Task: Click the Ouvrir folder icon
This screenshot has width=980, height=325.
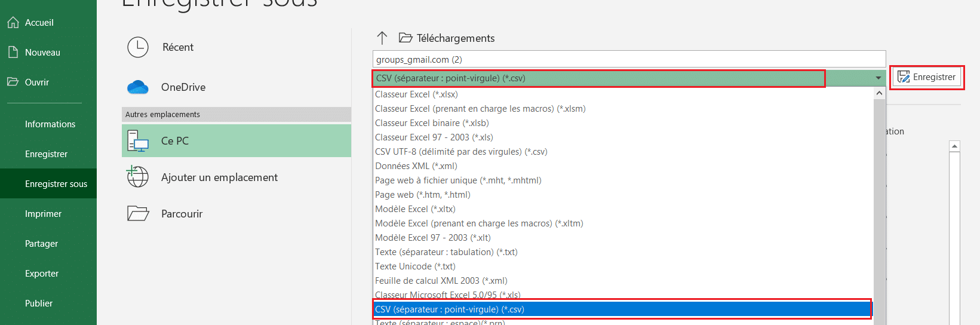Action: tap(13, 82)
